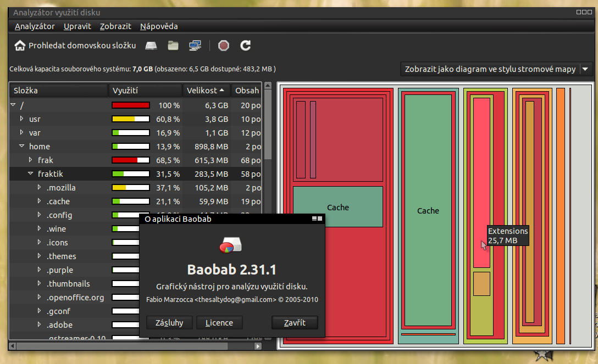
Task: Expand the .config folder
Action: tap(39, 215)
